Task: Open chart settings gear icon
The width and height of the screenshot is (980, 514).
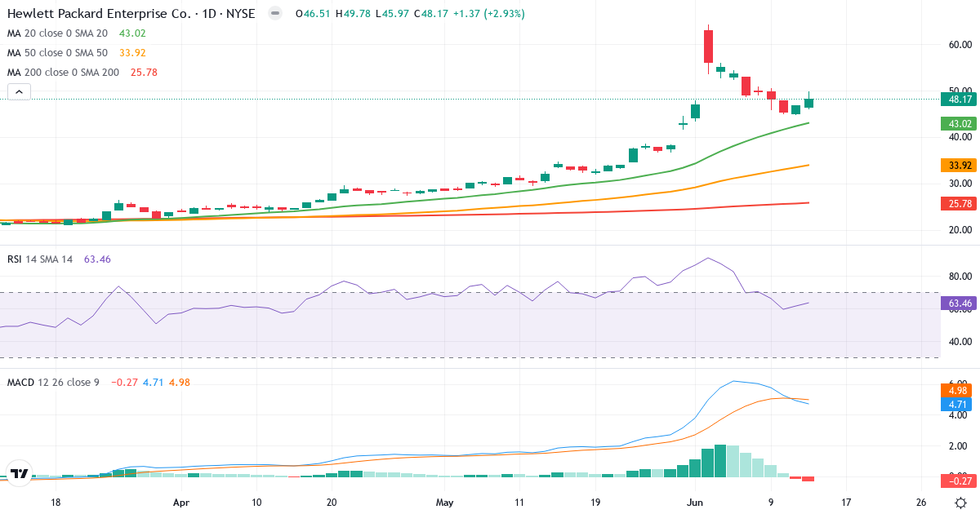Action: coord(962,503)
